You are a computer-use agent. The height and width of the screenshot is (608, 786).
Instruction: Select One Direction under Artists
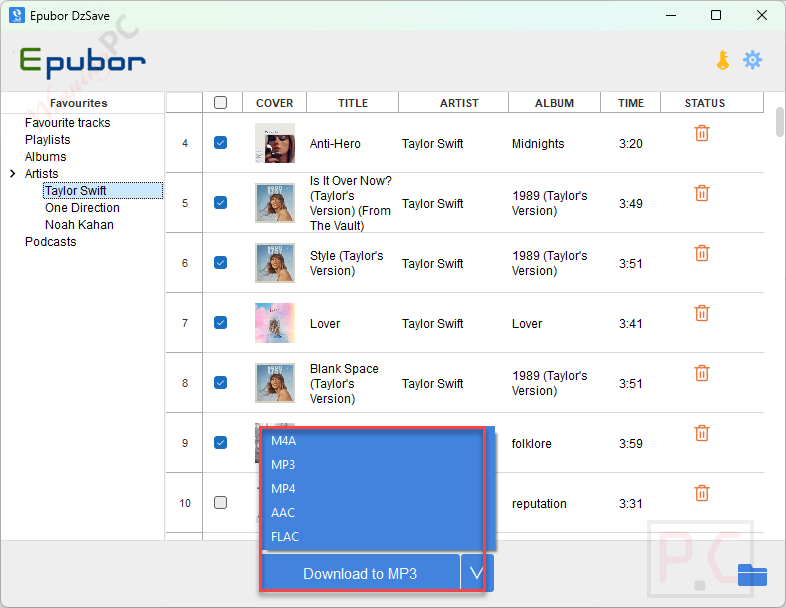pos(82,208)
